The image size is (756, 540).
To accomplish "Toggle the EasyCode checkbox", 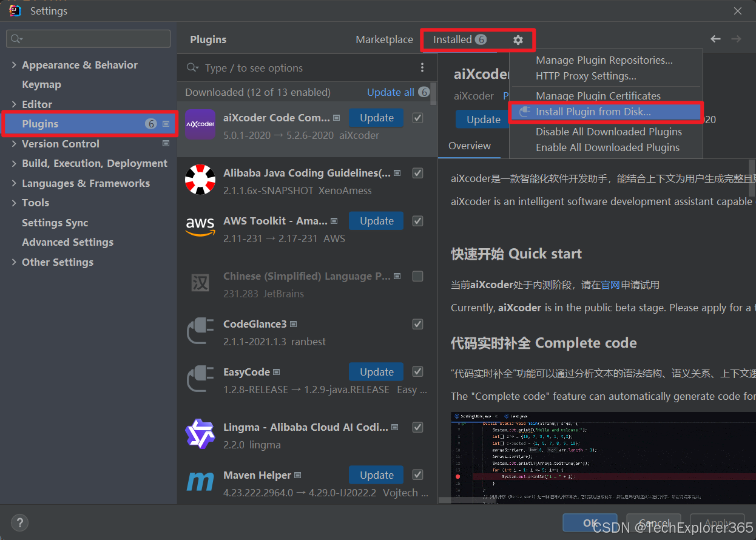I will (417, 371).
